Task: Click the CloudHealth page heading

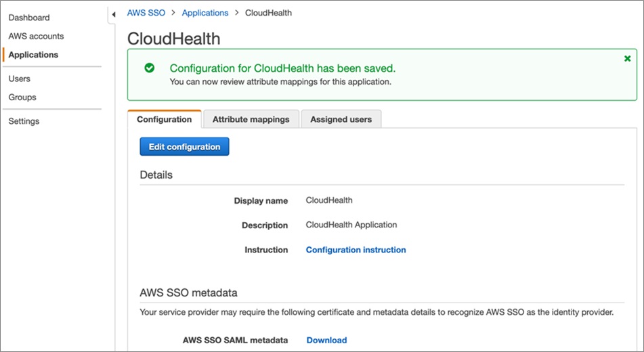Action: [x=174, y=39]
